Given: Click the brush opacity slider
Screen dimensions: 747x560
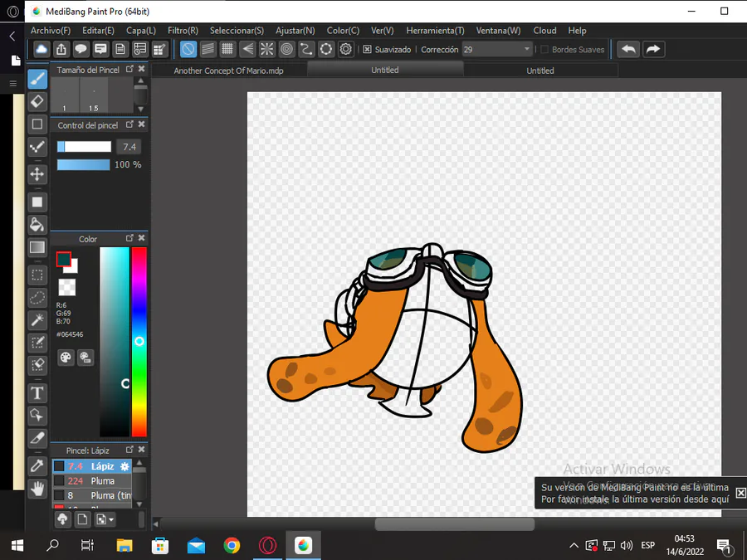Looking at the screenshot, I should point(83,165).
